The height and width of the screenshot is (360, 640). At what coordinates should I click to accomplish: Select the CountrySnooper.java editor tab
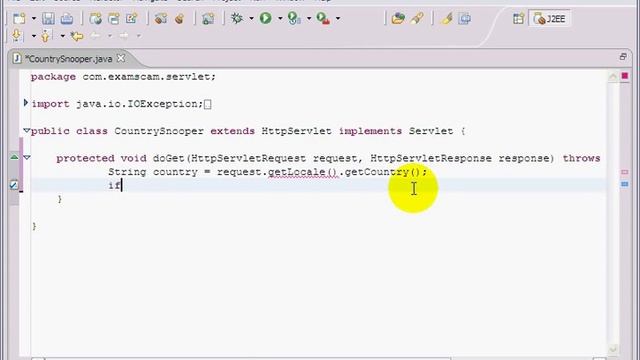[x=68, y=59]
